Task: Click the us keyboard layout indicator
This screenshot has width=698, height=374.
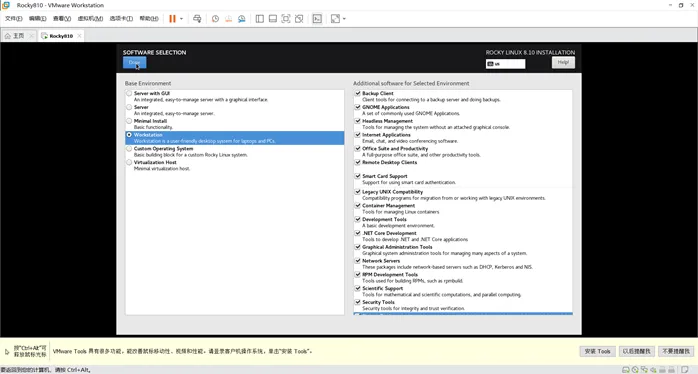Action: (505, 64)
